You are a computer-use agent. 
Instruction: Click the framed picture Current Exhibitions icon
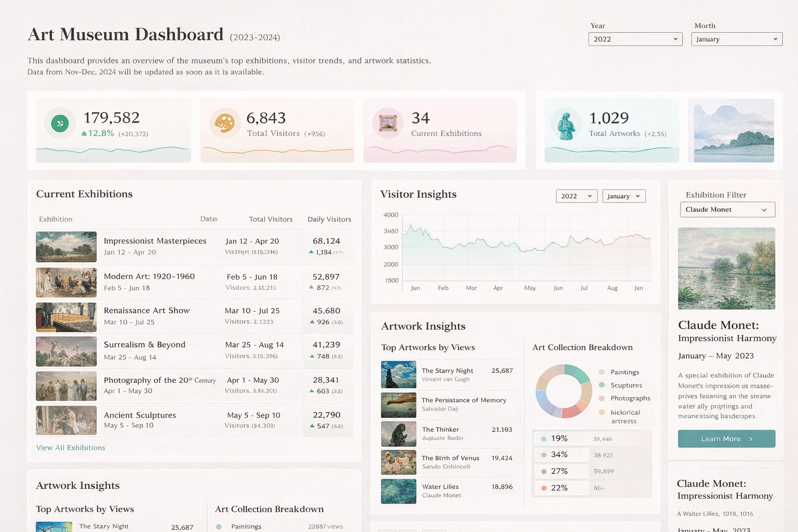(388, 123)
